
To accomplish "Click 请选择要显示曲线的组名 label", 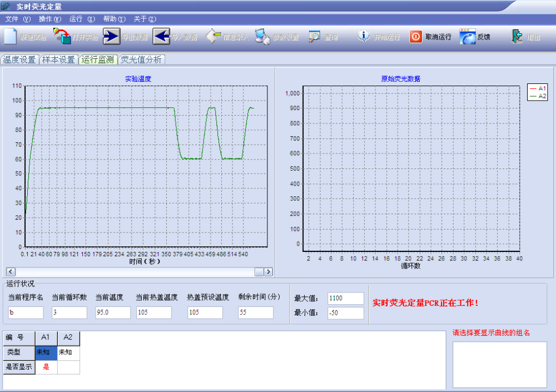I will pyautogui.click(x=491, y=333).
